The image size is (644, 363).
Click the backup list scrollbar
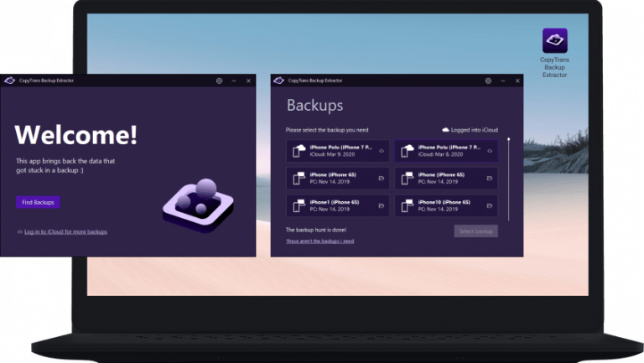508,179
